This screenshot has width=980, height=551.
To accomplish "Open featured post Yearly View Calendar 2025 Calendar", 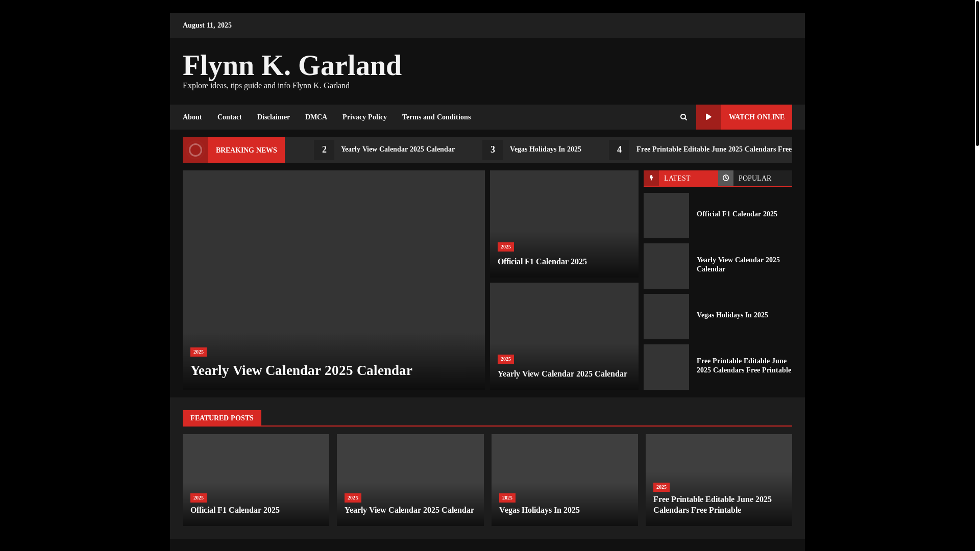I will pyautogui.click(x=409, y=510).
